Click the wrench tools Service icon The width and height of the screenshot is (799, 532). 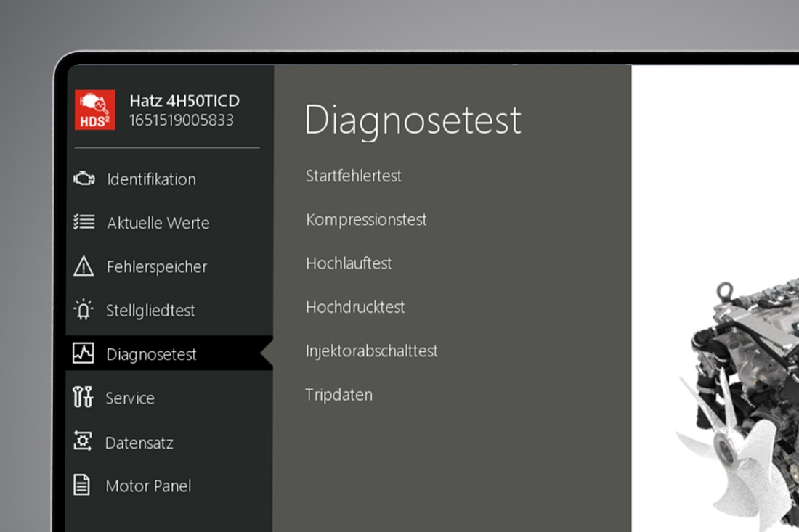point(84,397)
